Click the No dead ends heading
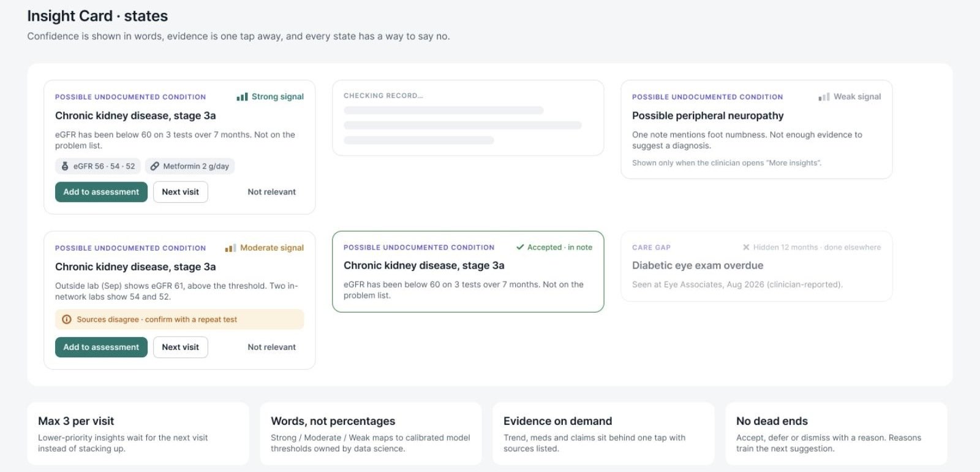 772,421
